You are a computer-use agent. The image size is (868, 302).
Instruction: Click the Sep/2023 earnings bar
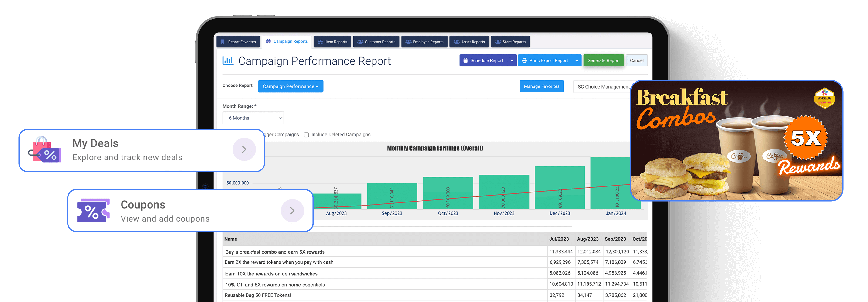pos(392,196)
